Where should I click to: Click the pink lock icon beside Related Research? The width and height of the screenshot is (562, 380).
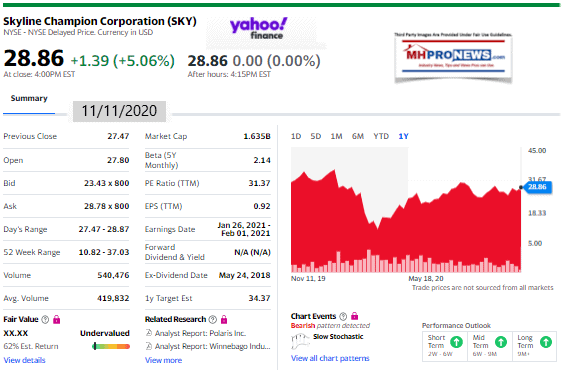click(x=224, y=319)
